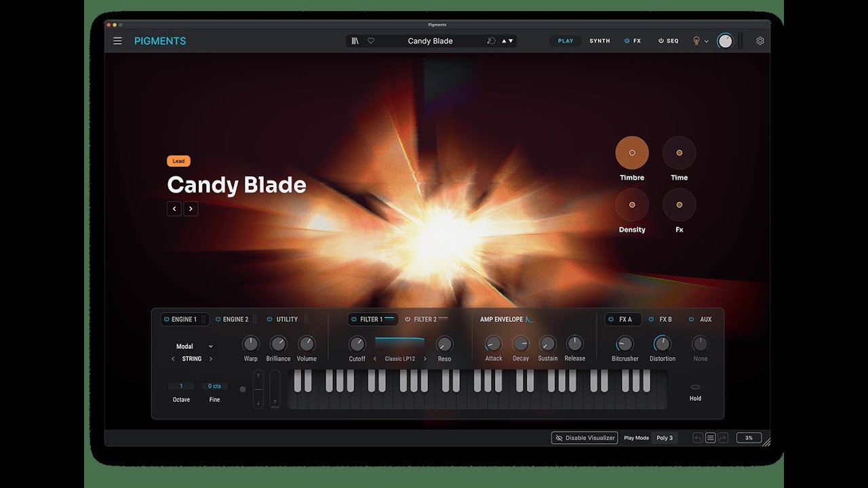Favorite the Candy Blade preset with heart

click(371, 41)
